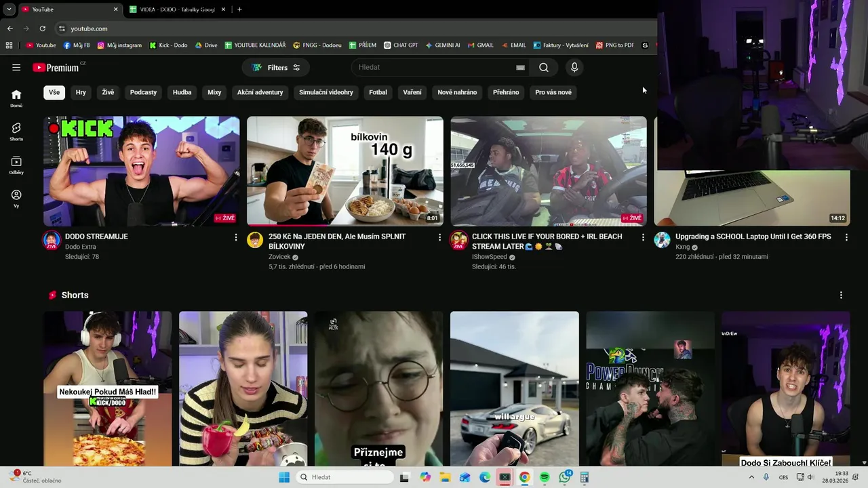
Task: Open the Zovicek channel name link
Action: click(279, 257)
